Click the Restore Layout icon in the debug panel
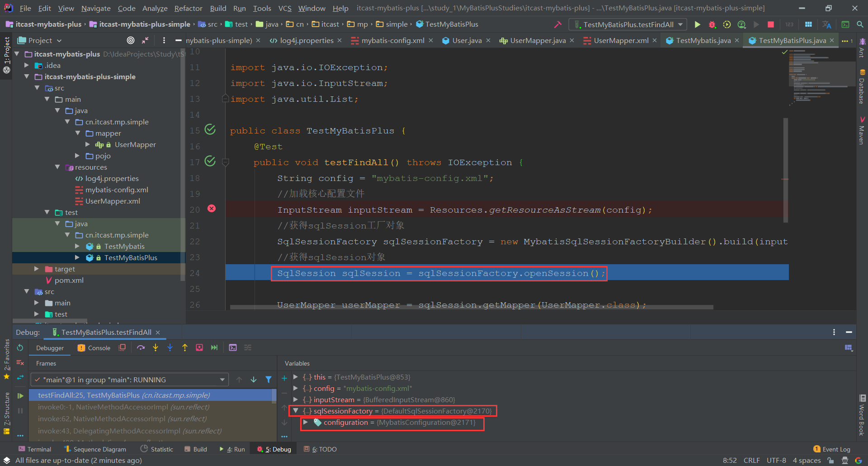The height and width of the screenshot is (466, 868). (x=849, y=347)
